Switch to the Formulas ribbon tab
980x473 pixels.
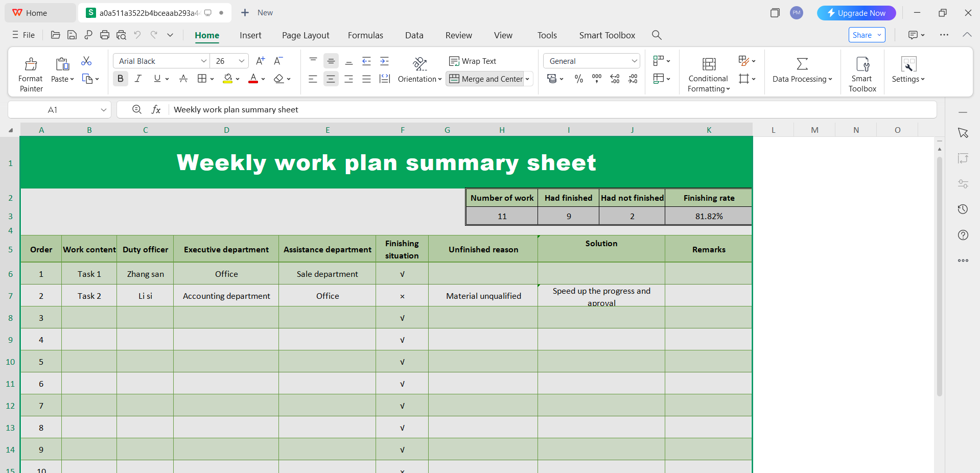pos(365,35)
